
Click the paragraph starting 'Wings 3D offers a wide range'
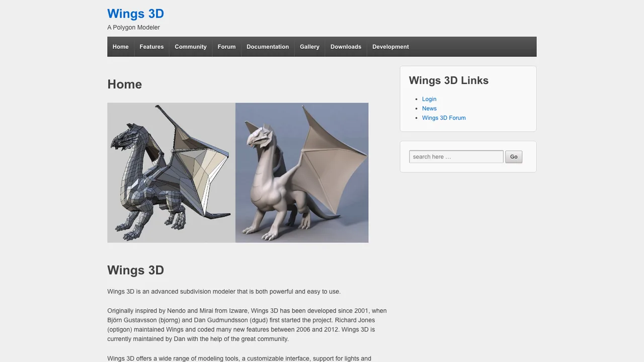click(x=239, y=359)
